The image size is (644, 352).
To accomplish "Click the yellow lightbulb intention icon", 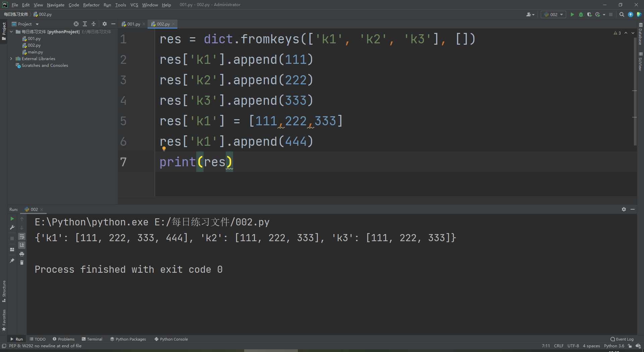I will (164, 149).
